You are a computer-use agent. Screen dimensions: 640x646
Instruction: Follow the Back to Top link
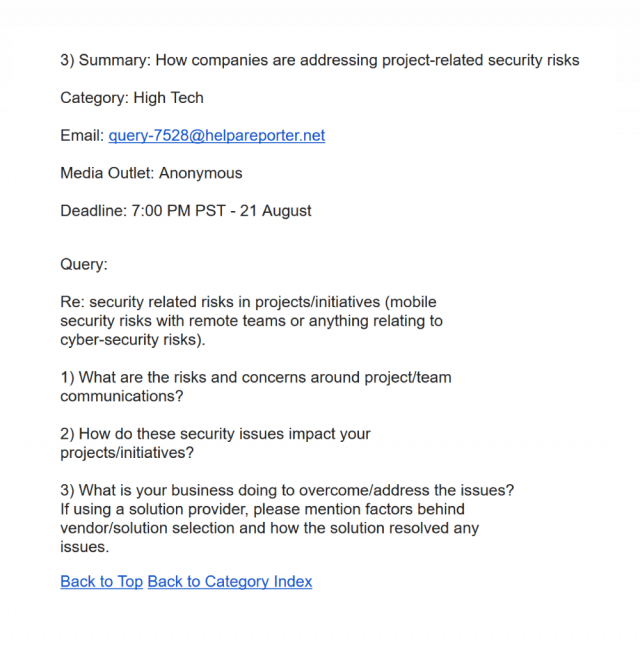(x=101, y=582)
